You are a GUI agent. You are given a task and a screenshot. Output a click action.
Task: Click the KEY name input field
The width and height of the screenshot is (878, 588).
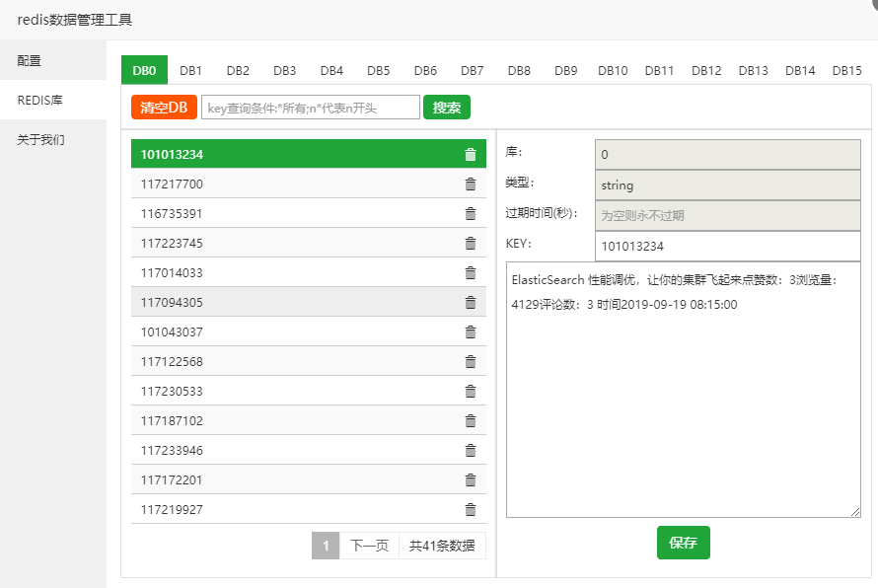pos(727,246)
